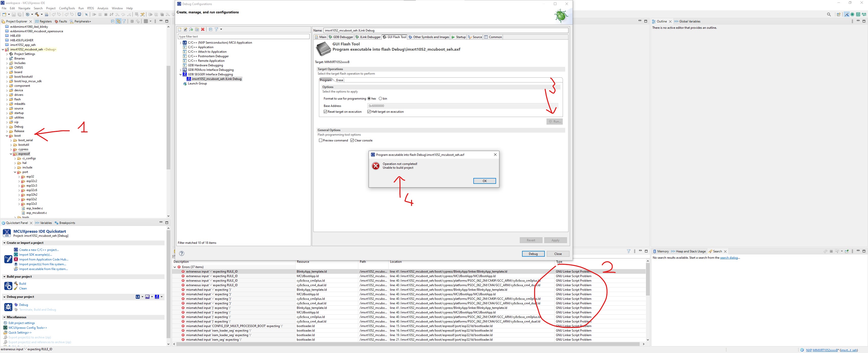Click the type filter text field

pos(242,36)
